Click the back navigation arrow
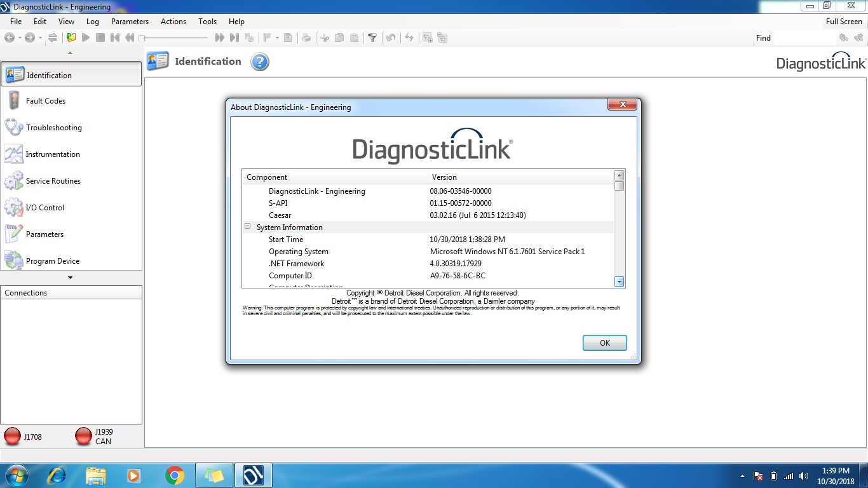This screenshot has width=868, height=488. pos(10,37)
